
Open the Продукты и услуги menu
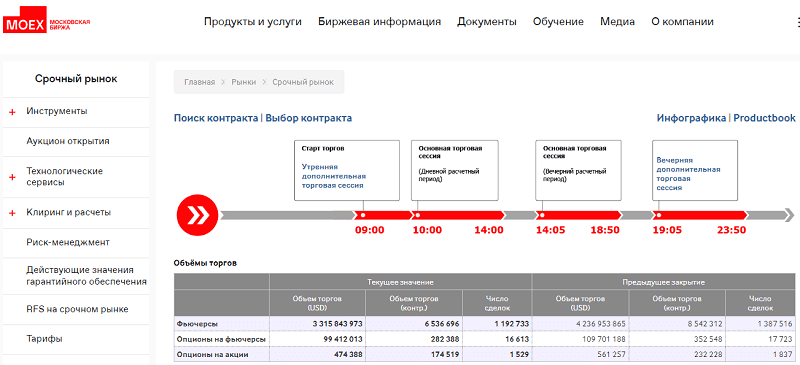pyautogui.click(x=253, y=21)
